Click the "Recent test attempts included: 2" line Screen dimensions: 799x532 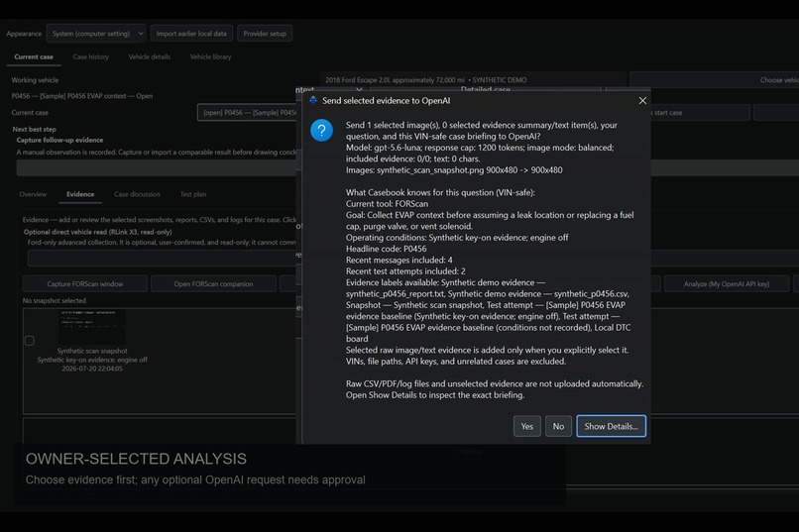405,271
